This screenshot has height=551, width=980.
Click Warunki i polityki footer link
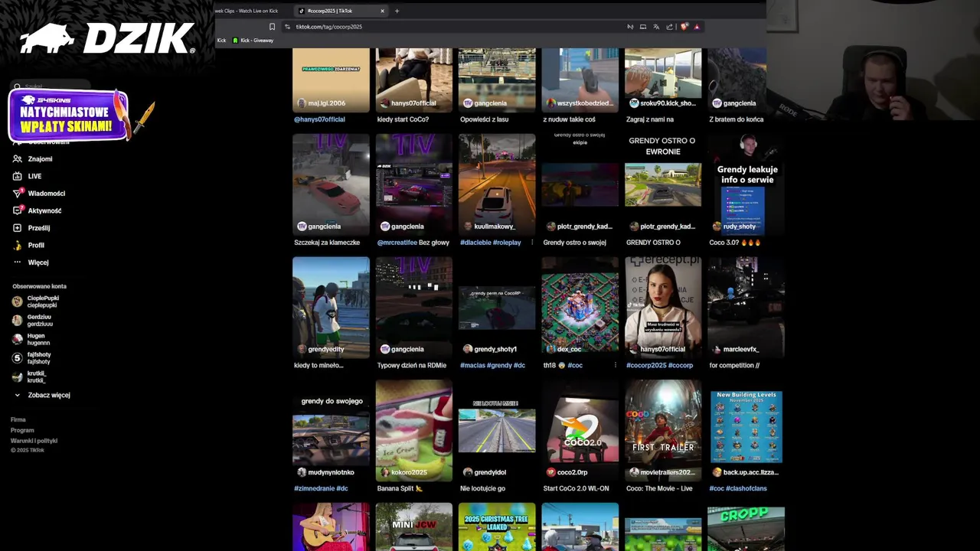(x=34, y=441)
